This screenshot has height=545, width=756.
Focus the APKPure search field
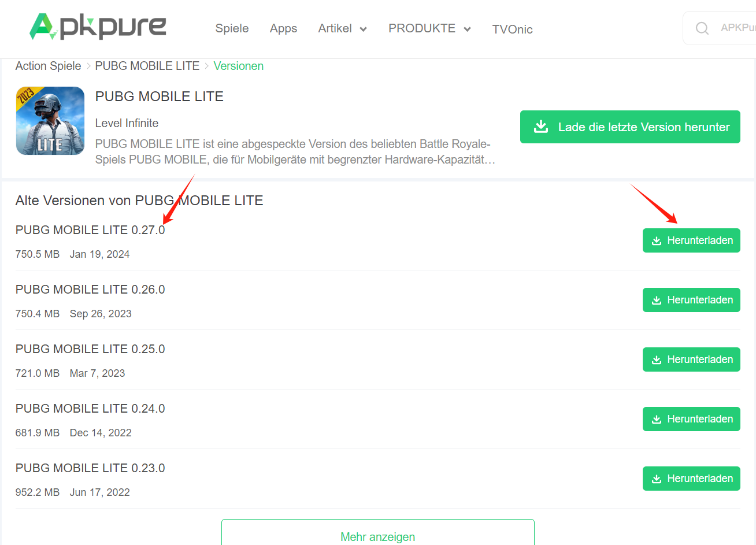(x=720, y=28)
